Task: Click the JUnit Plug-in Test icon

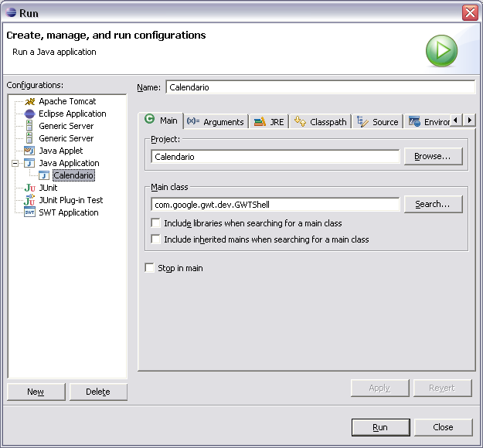Action: pos(29,200)
